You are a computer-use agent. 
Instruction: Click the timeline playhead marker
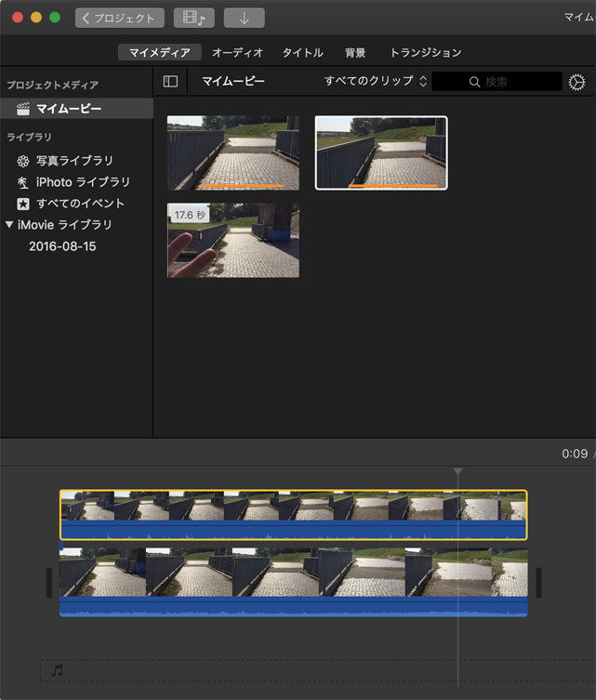[457, 471]
